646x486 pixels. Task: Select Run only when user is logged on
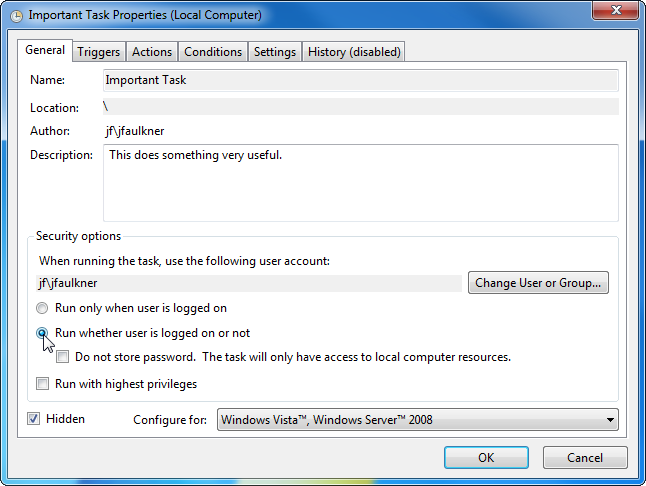pos(42,309)
